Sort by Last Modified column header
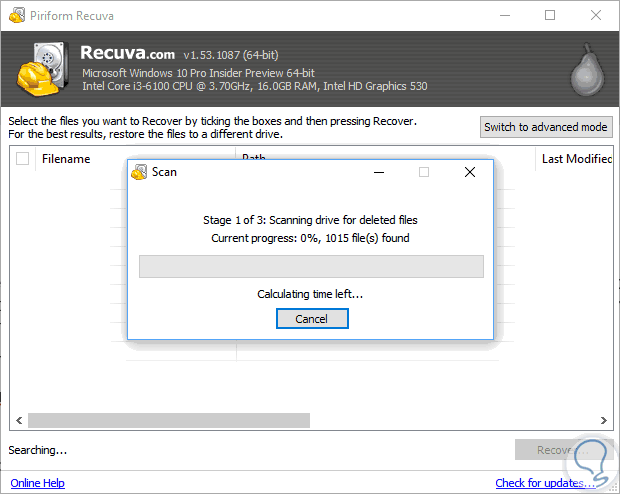Viewport: 620px width, 494px height. (x=577, y=159)
